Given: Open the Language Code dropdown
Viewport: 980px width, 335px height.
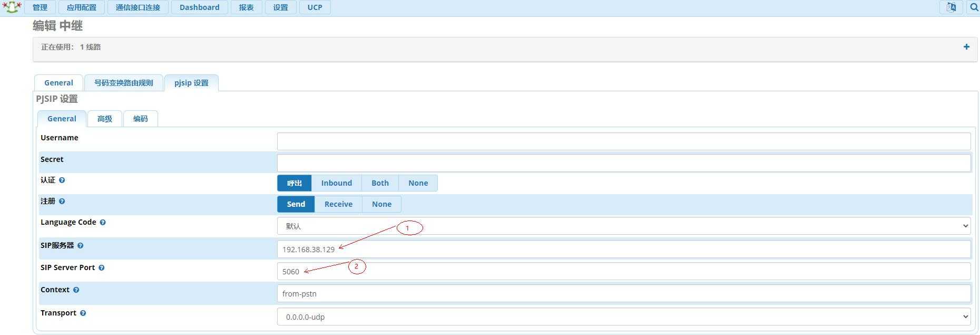Looking at the screenshot, I should pos(624,226).
